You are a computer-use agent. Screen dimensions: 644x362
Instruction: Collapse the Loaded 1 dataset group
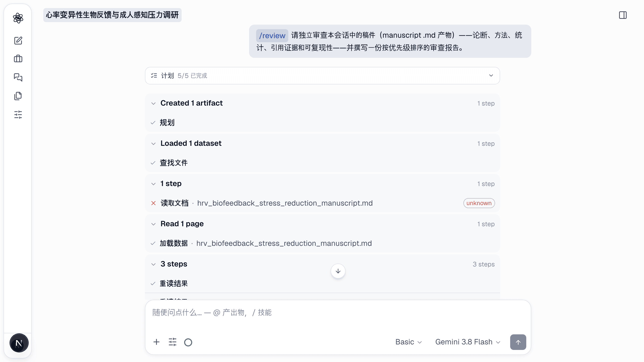pyautogui.click(x=153, y=144)
